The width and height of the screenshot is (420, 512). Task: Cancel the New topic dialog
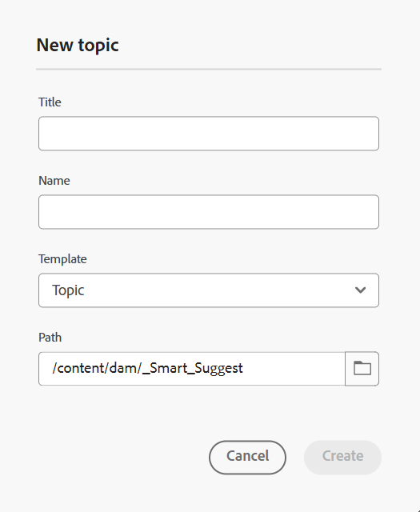pyautogui.click(x=247, y=457)
